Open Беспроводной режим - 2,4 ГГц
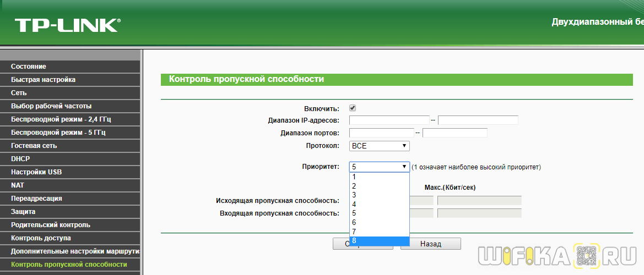Screen dimensions: 644x275 (61, 119)
